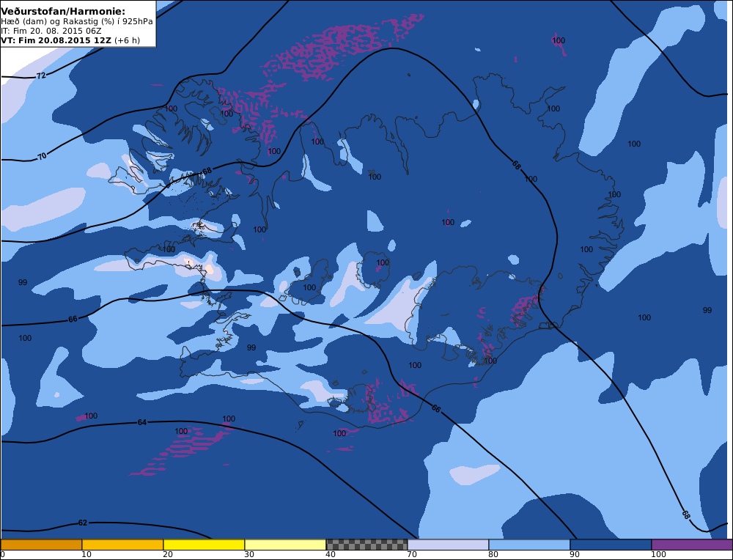Select the legend tick label '20'
Screen dimensions: 733x560
click(167, 554)
